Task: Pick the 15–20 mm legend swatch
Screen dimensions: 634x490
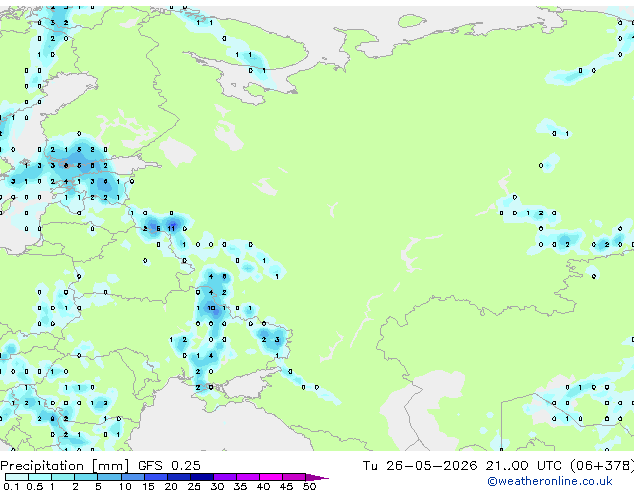Action: tap(155, 477)
